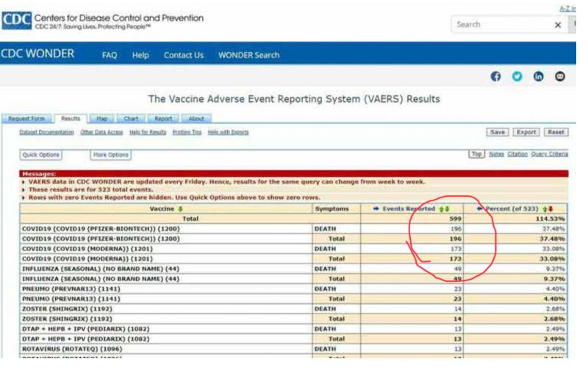Screen dimensions: 588x381
Task: Sort Percent column ascending with green arrow
Action: coord(545,209)
